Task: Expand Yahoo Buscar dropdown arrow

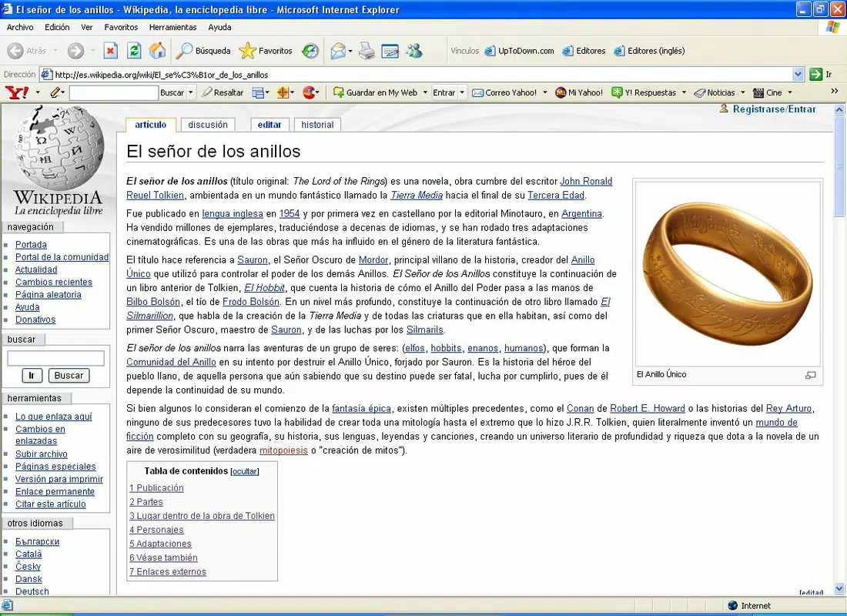Action: point(191,92)
